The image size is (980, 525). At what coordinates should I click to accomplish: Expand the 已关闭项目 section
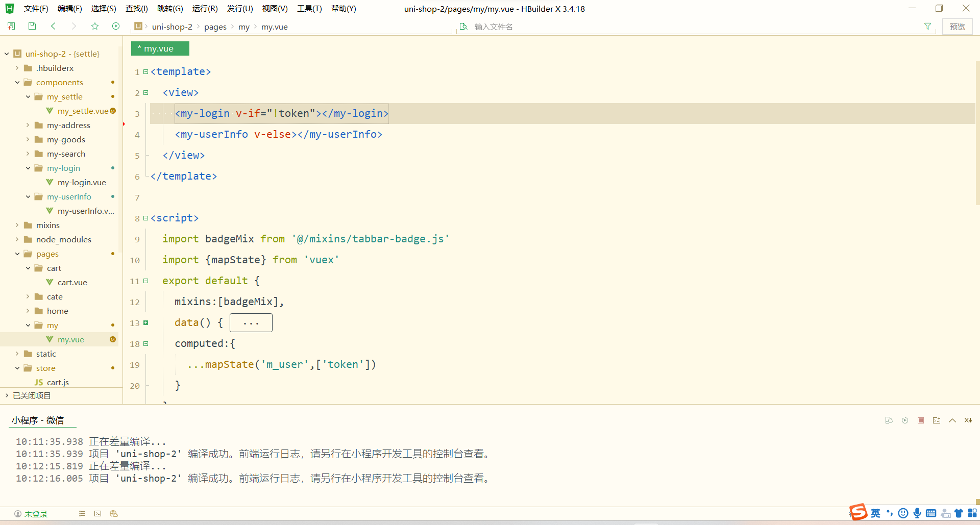[x=6, y=395]
